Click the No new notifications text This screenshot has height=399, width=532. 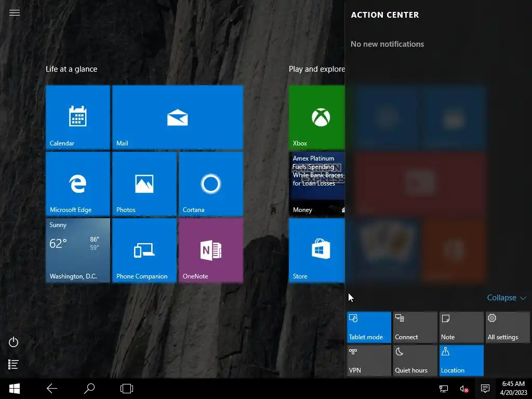pyautogui.click(x=387, y=44)
